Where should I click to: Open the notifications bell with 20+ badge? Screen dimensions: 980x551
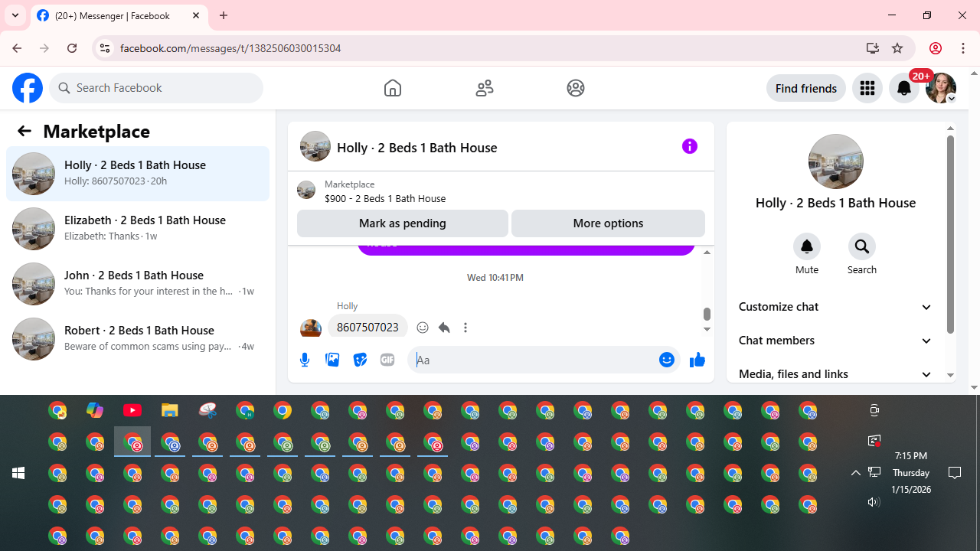pos(904,88)
